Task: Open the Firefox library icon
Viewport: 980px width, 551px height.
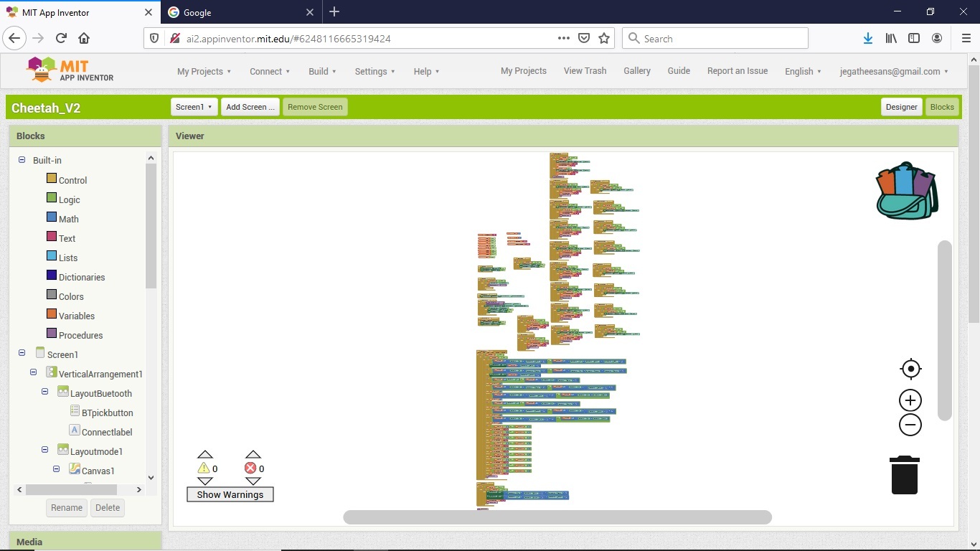Action: [891, 38]
